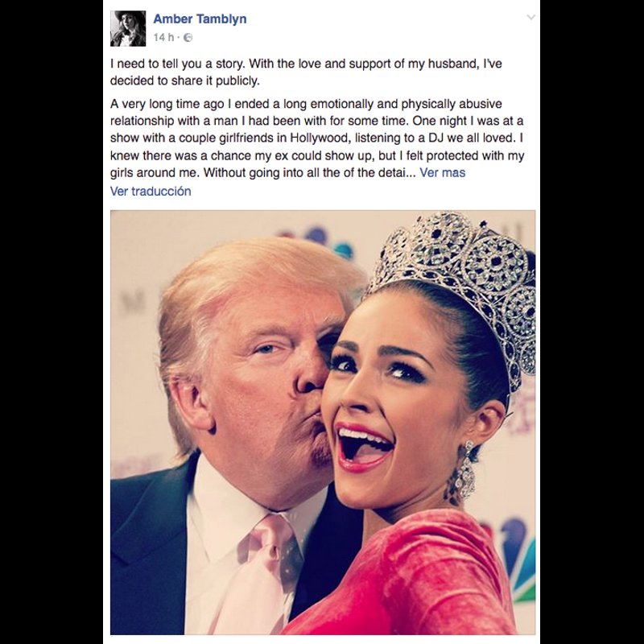Open the post via 14 h timestamp

tap(163, 37)
